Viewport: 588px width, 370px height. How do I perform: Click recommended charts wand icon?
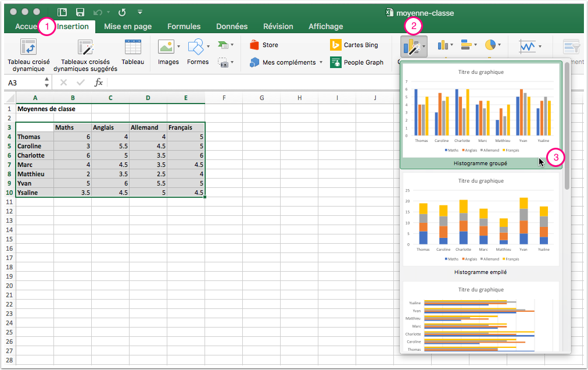coord(411,47)
